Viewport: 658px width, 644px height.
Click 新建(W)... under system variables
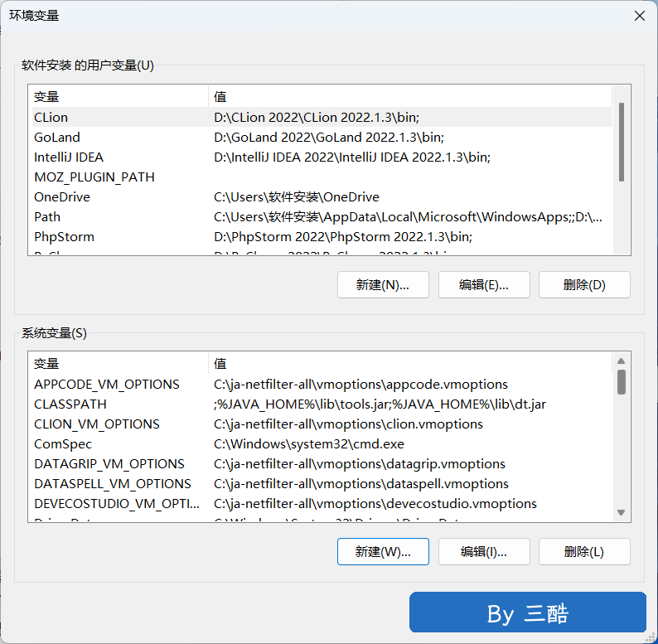point(383,552)
